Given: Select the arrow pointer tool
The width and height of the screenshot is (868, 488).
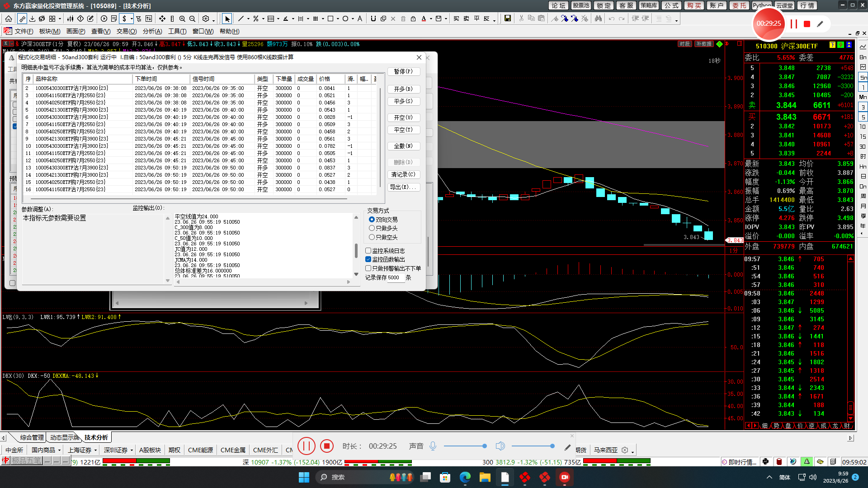Looking at the screenshot, I should [x=227, y=19].
